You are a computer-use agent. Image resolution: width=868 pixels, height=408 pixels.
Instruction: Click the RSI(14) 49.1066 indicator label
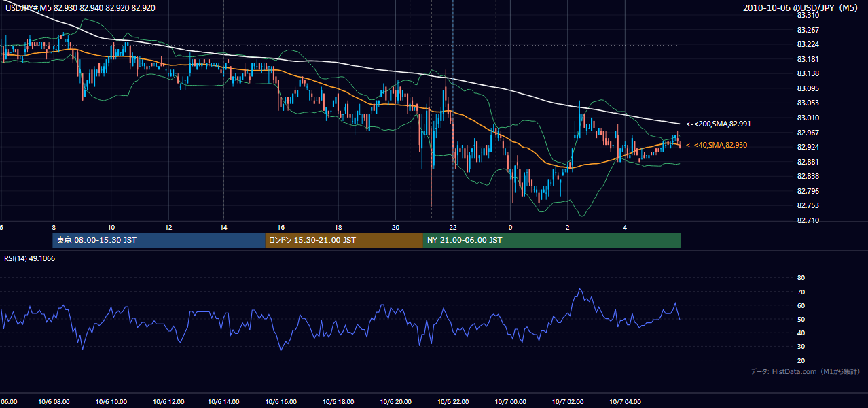pyautogui.click(x=30, y=258)
